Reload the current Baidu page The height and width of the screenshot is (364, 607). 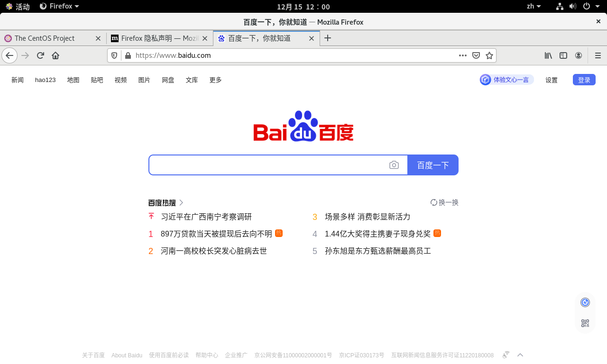40,55
